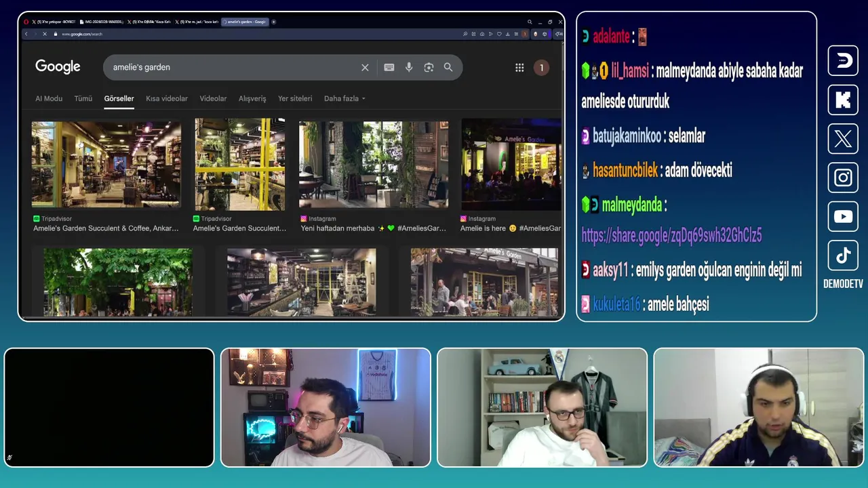The width and height of the screenshot is (868, 488).
Task: Open the Google account avatar
Action: click(x=541, y=67)
